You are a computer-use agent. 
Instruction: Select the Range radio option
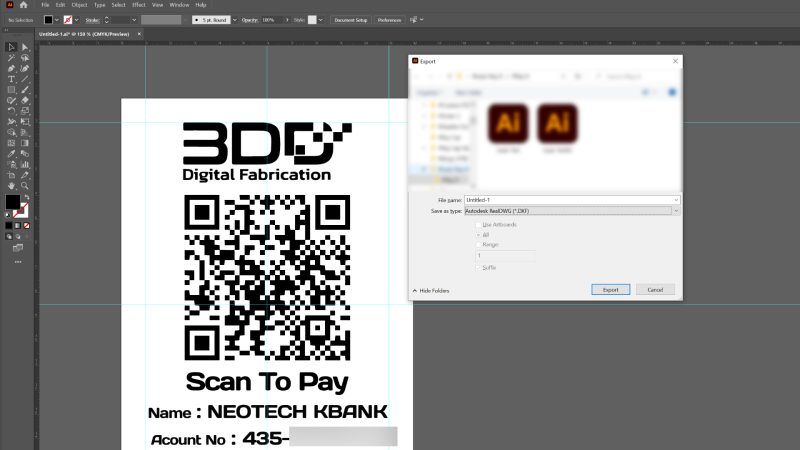point(478,245)
